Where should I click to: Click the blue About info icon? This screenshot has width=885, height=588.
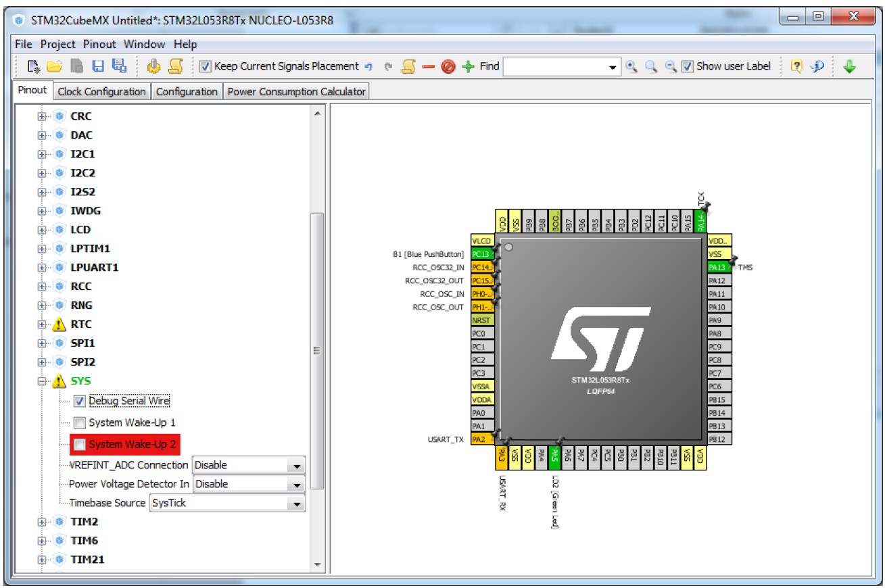click(818, 66)
